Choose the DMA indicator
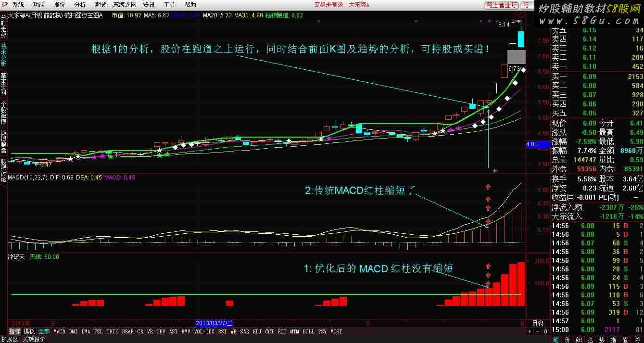The width and height of the screenshot is (644, 343). coord(86,331)
